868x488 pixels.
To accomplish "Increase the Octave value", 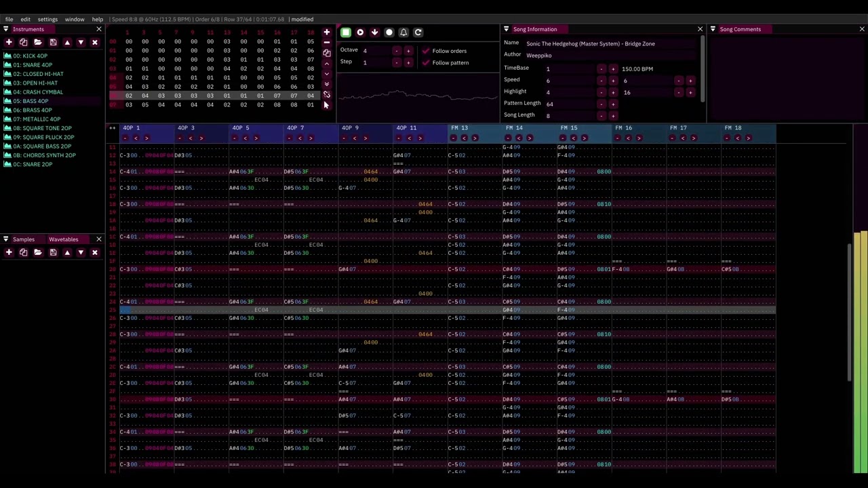I will coord(408,51).
